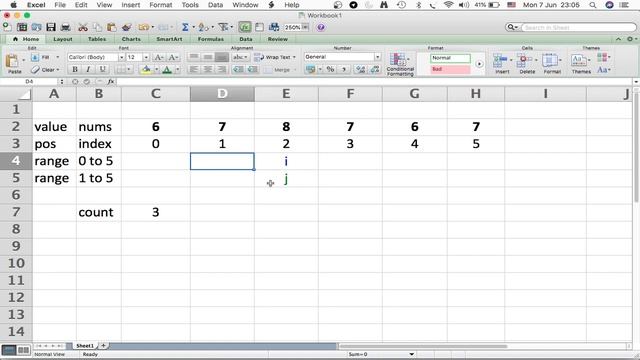This screenshot has width=640, height=360.
Task: Click the Filter funnel icon
Action: pos(223,27)
